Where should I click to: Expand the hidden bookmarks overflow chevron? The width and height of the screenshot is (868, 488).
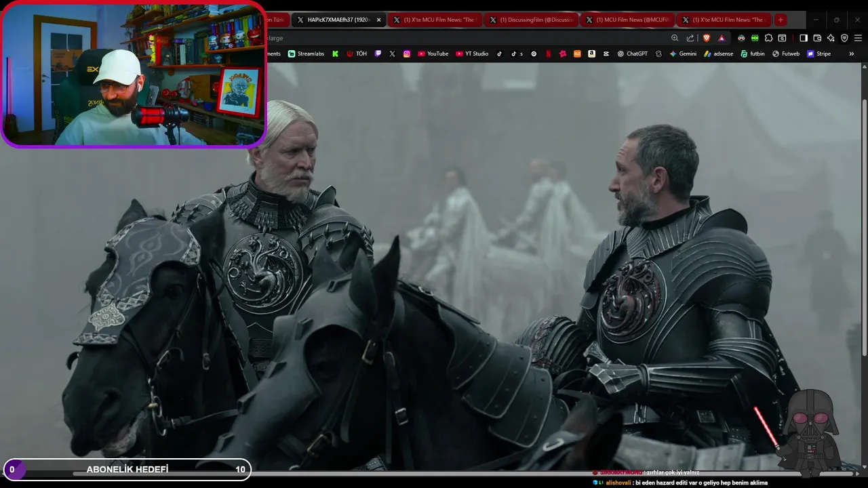coord(852,54)
